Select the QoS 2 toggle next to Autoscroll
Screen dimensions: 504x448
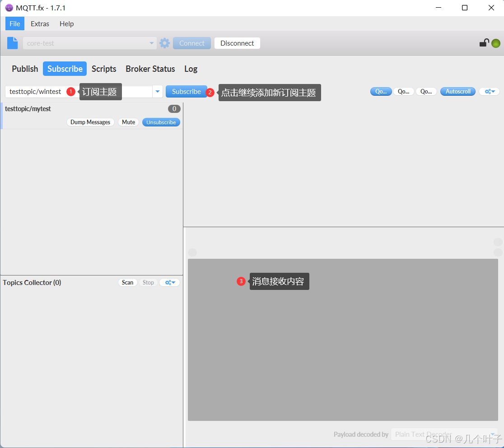pos(426,92)
